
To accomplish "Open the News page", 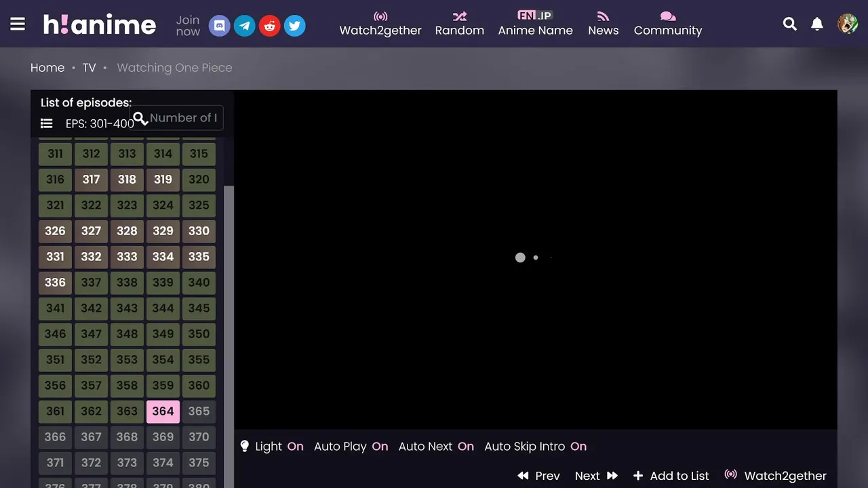I will (604, 24).
